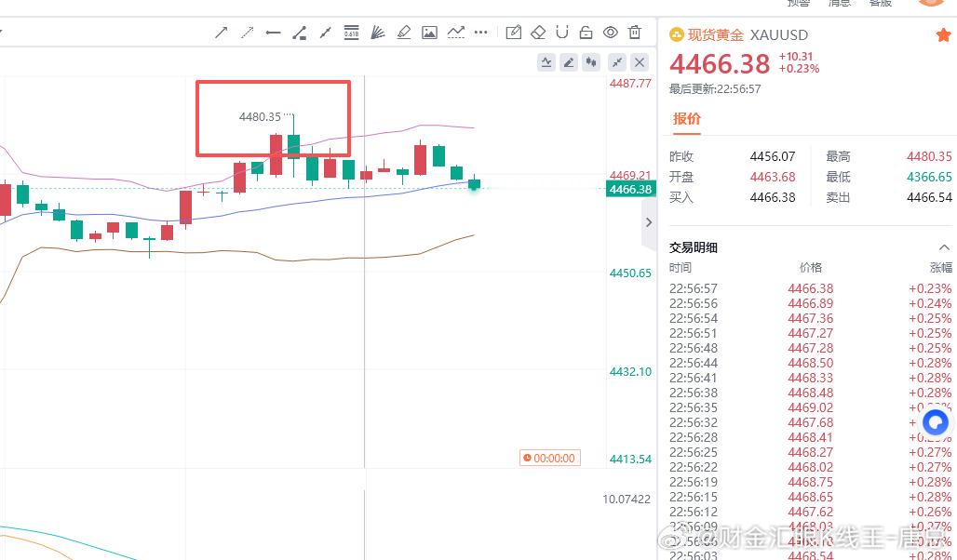
Task: Click the 卖出 price 4466.54
Action: (929, 197)
